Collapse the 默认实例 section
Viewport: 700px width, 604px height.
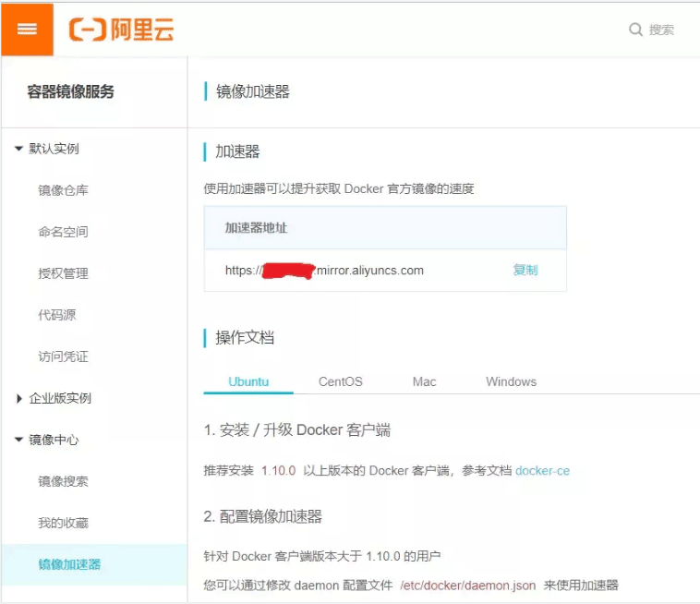pyautogui.click(x=19, y=149)
